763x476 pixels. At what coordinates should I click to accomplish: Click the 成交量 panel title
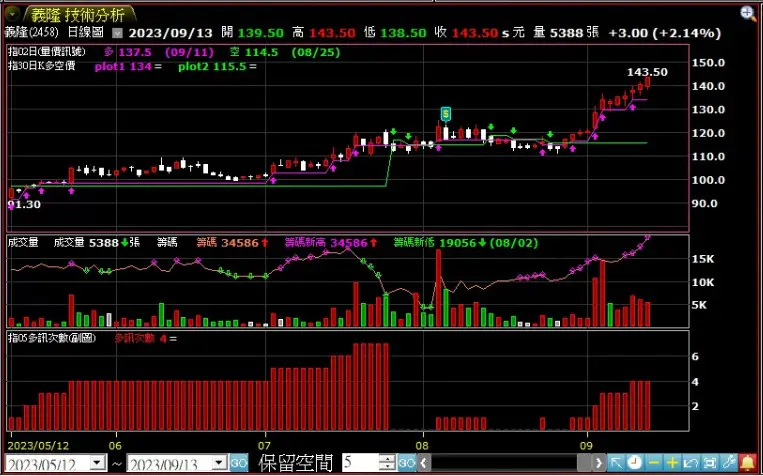pyautogui.click(x=22, y=242)
